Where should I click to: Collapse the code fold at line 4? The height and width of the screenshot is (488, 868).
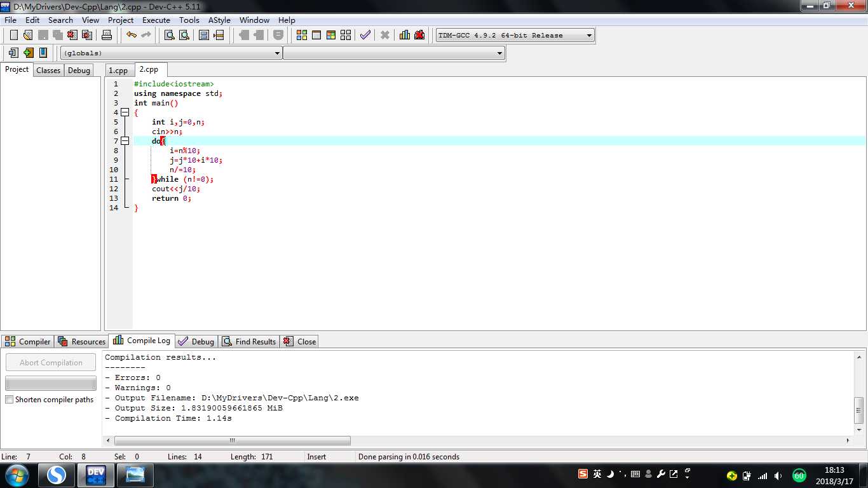click(x=125, y=112)
